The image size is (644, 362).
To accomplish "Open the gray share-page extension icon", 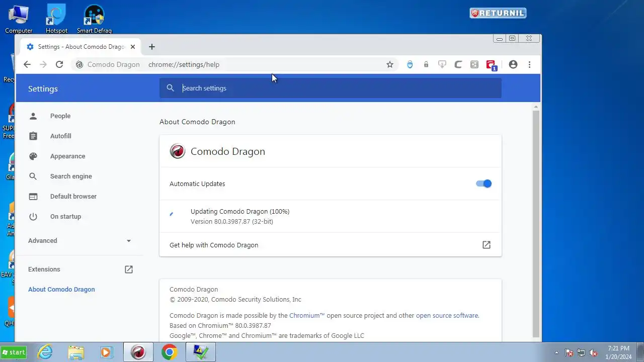I will click(474, 64).
